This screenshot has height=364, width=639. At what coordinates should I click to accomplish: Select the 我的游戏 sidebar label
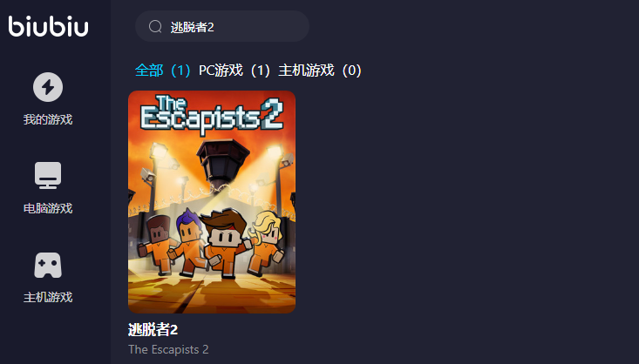point(48,119)
